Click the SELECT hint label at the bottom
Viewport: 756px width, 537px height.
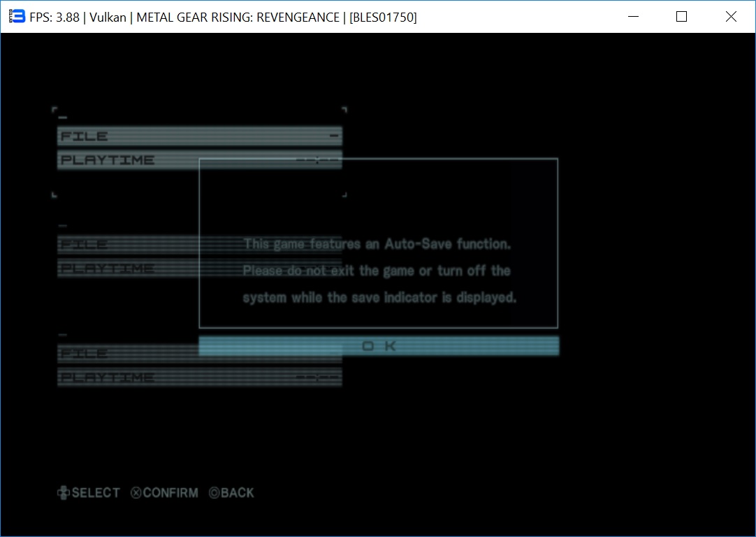coord(96,493)
